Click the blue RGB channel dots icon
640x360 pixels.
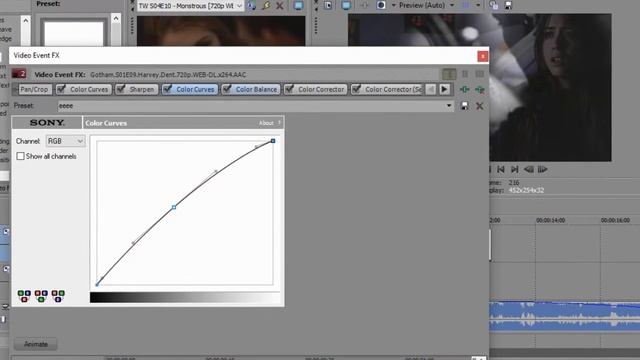click(58, 296)
